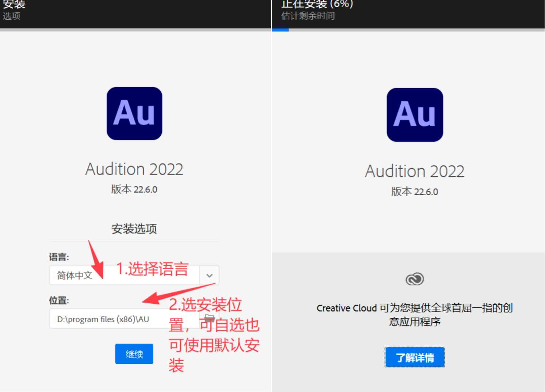Click the 了解详情 learn more button
The width and height of the screenshot is (545, 392).
point(415,357)
